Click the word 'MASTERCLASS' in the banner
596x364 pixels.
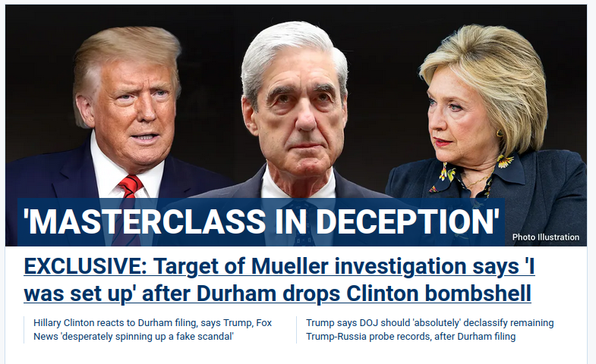pyautogui.click(x=144, y=222)
